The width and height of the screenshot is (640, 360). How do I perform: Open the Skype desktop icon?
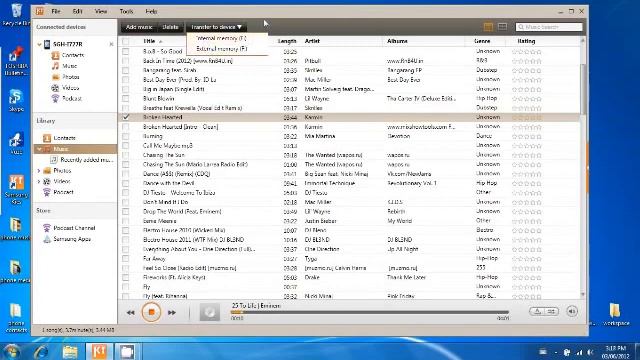[16, 100]
